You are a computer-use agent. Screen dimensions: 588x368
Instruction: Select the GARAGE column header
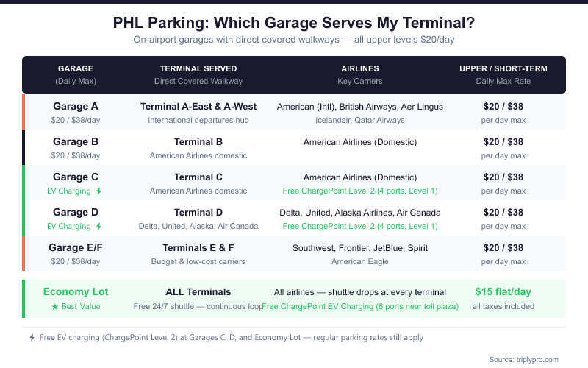tap(76, 68)
